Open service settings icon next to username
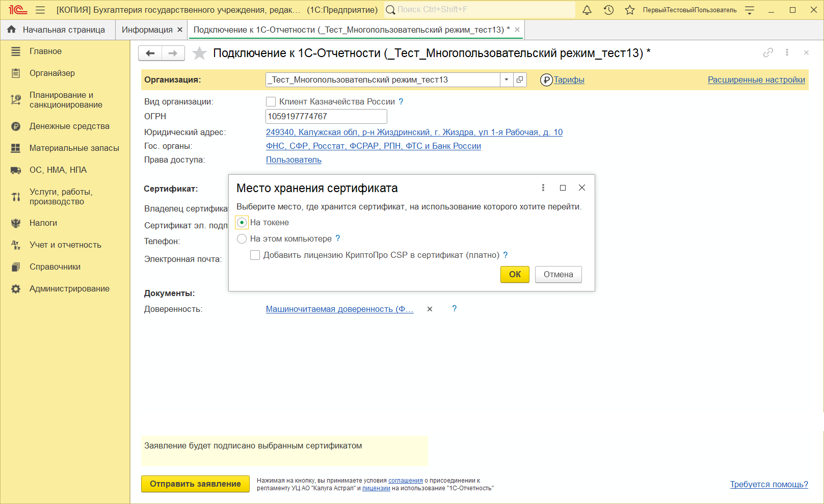The image size is (824, 504). (x=750, y=10)
